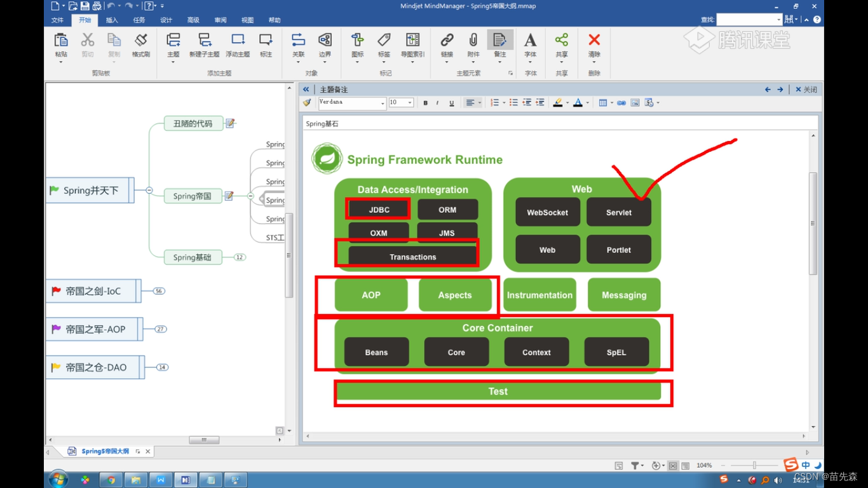868x488 pixels.
Task: Click the 标签 tag icon
Action: click(384, 41)
